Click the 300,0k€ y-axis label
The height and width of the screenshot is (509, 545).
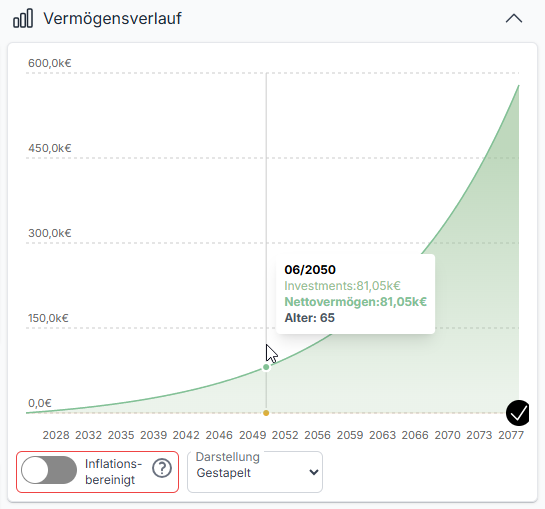(50, 233)
